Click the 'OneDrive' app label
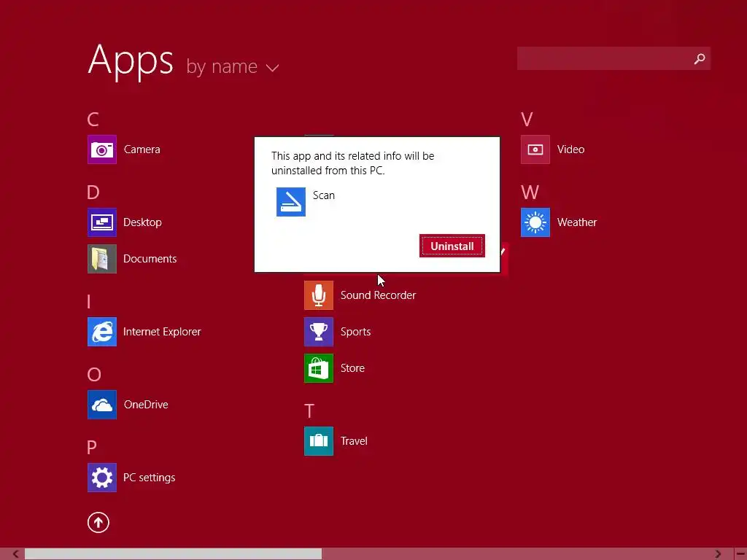Screen dimensions: 747x560 pos(146,405)
